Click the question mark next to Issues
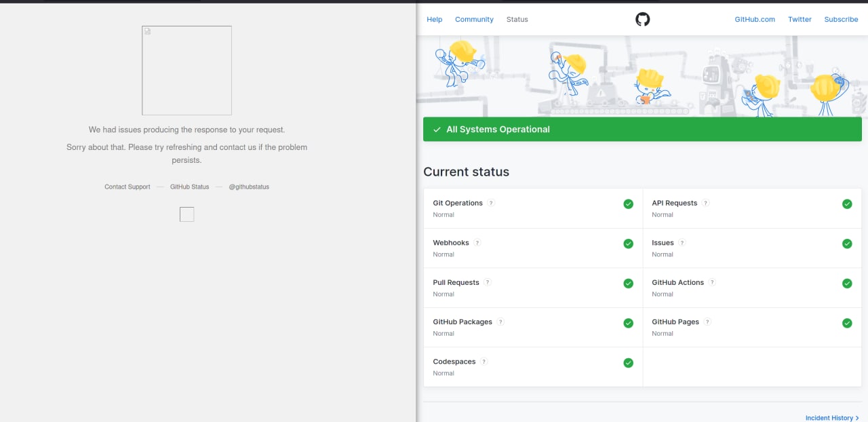868x422 pixels. tap(682, 243)
